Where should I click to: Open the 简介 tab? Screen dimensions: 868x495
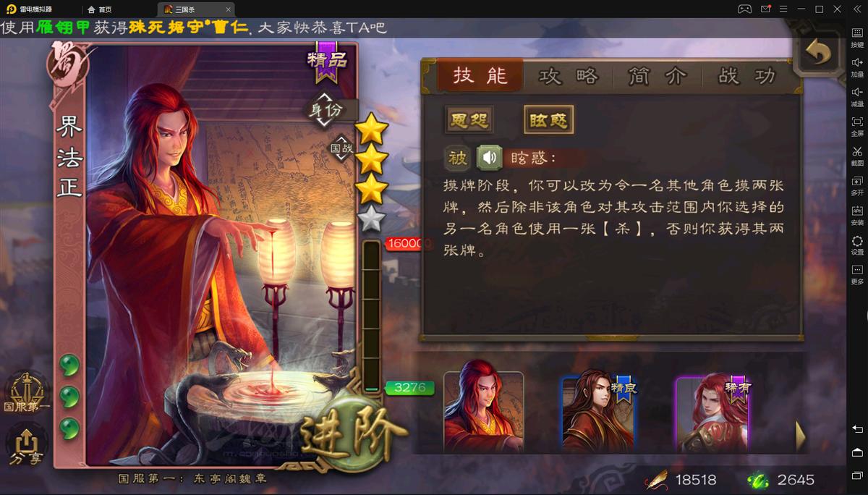click(x=658, y=76)
